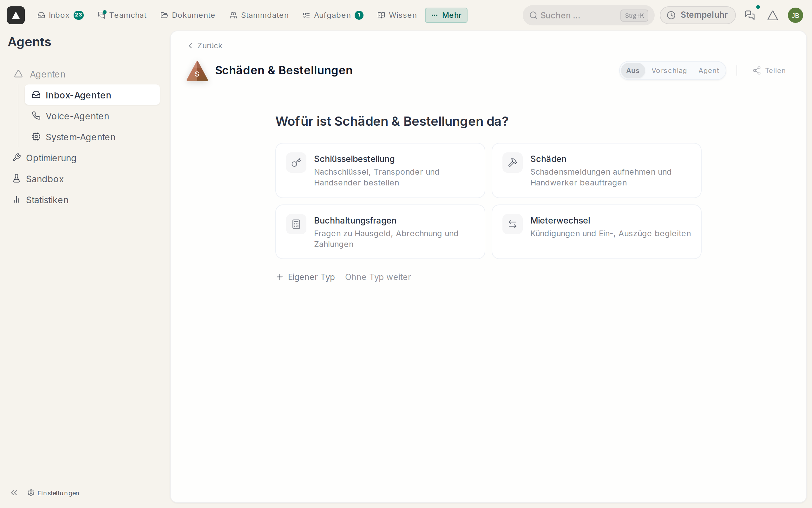The image size is (812, 508).
Task: Choose the Mieterwechsel card
Action: [596, 232]
